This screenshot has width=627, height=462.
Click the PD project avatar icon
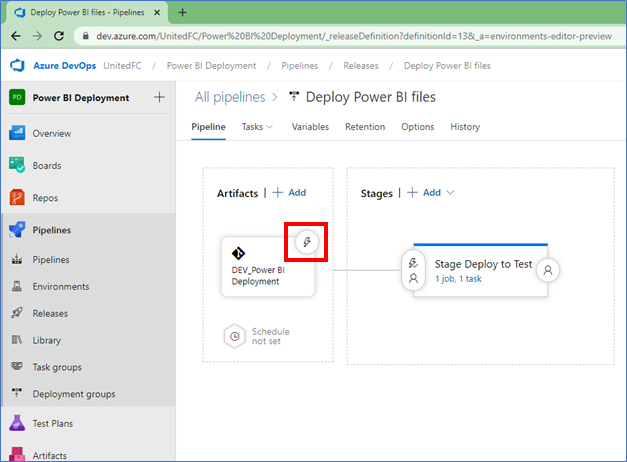(x=17, y=97)
